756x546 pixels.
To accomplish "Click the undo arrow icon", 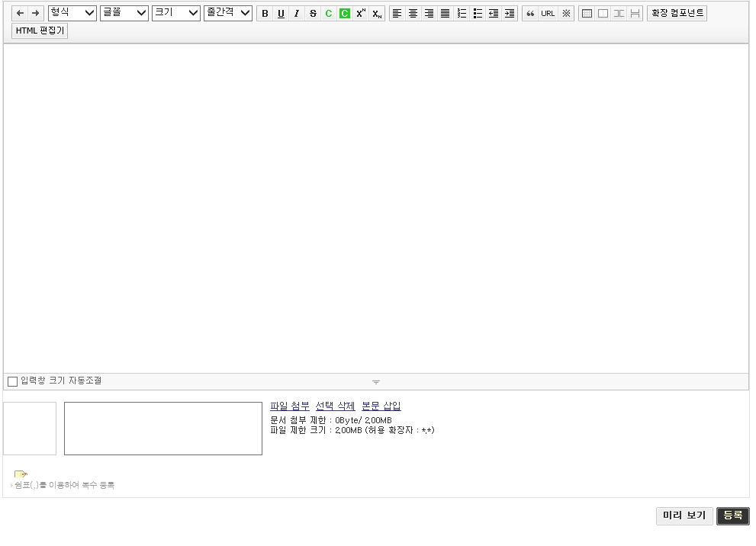I will (20, 14).
